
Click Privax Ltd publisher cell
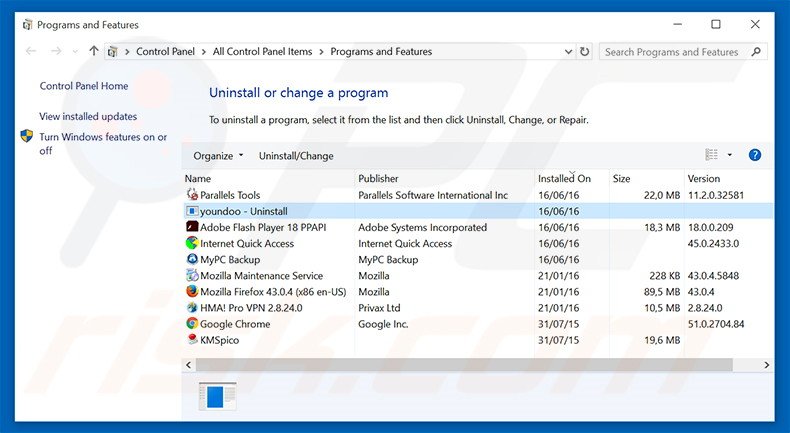[379, 308]
